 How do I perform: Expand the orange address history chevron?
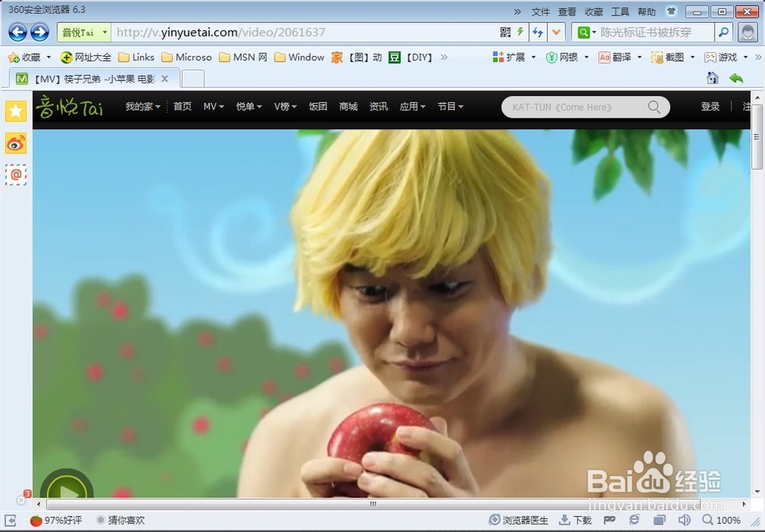click(x=556, y=32)
